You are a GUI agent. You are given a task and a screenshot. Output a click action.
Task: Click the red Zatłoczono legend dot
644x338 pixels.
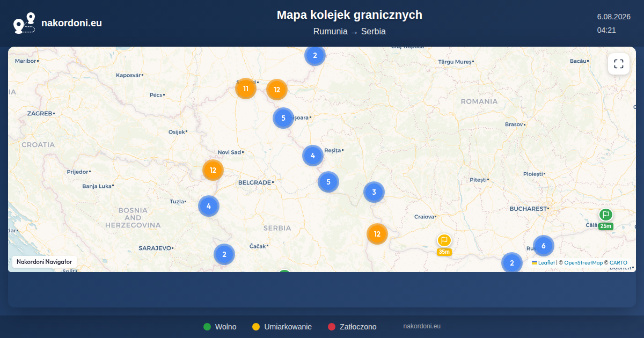[332, 327]
